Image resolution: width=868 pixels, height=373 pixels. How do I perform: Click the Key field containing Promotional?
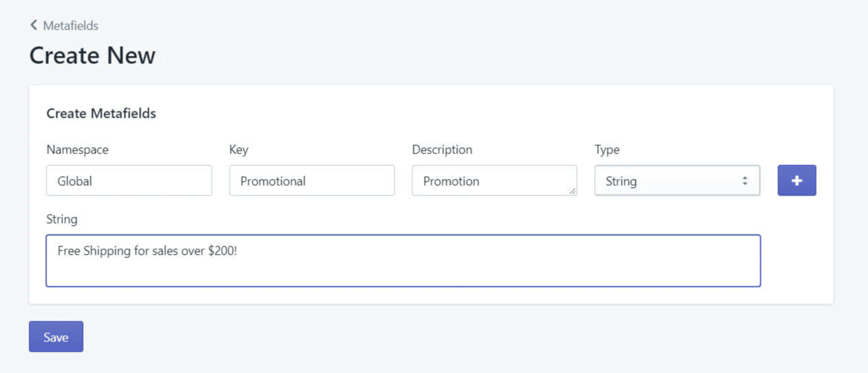[x=311, y=181]
